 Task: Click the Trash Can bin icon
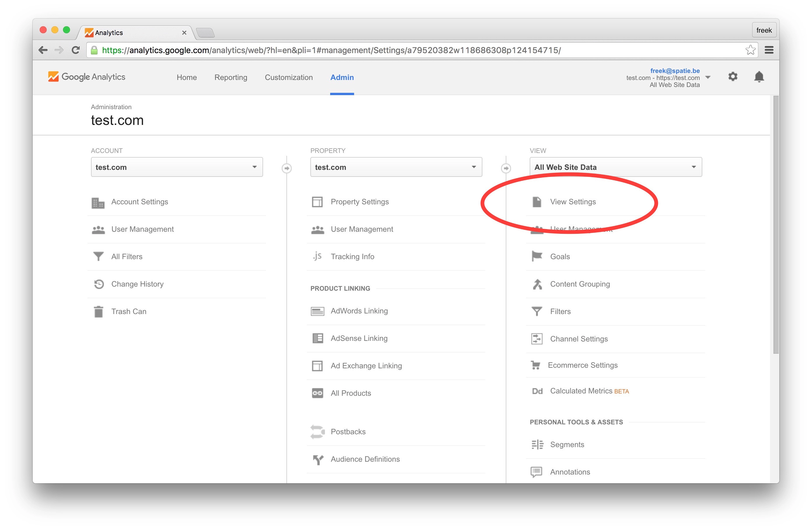tap(98, 311)
